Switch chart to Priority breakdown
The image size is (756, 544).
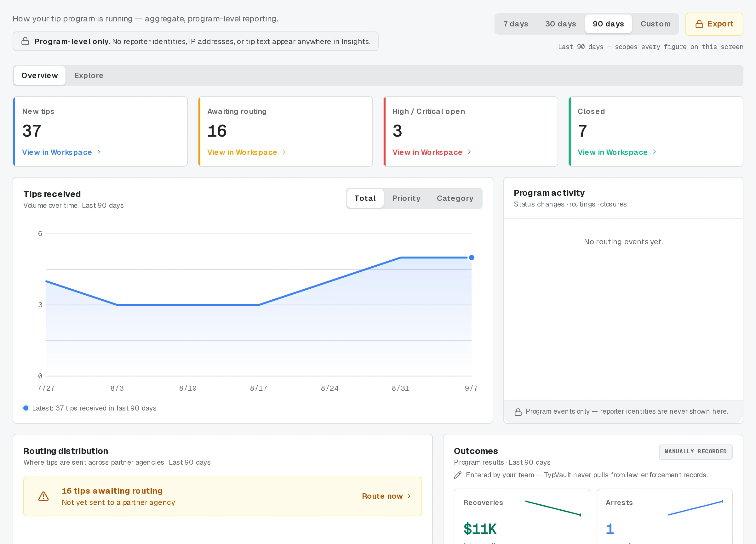406,198
